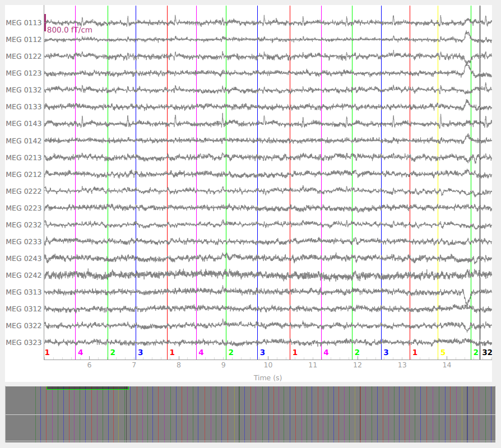Click the MEG 0122 trace's channel label
Viewport: 501px width, 448px height.
[24, 57]
